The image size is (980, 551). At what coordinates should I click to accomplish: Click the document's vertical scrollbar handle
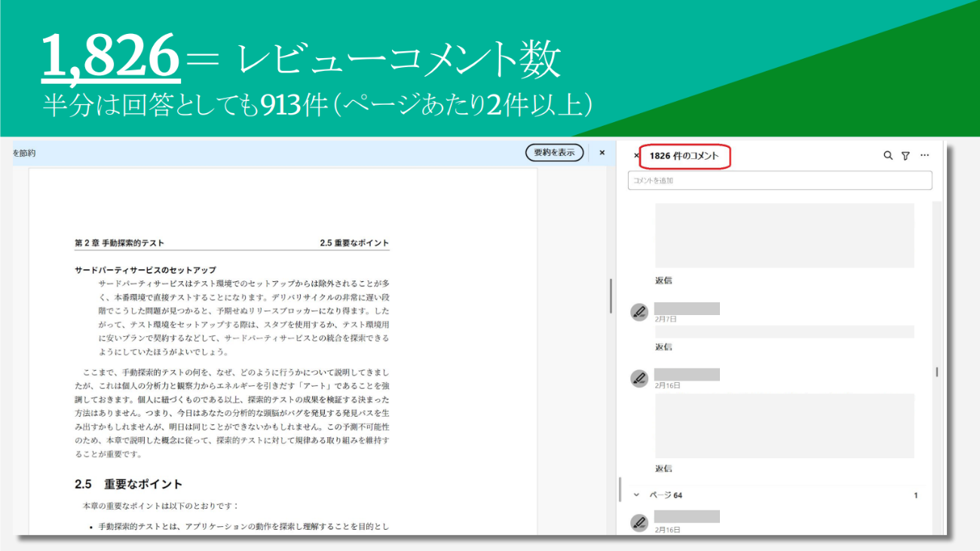(611, 296)
